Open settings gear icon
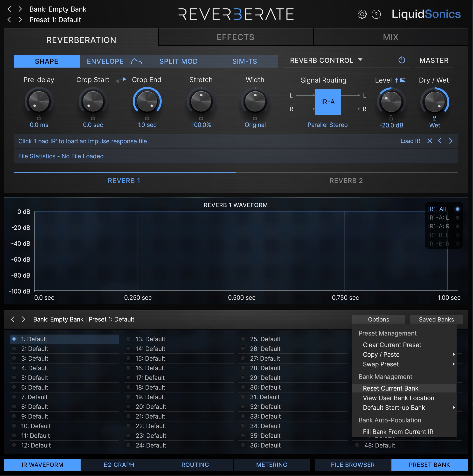The height and width of the screenshot is (476, 473). [x=362, y=14]
